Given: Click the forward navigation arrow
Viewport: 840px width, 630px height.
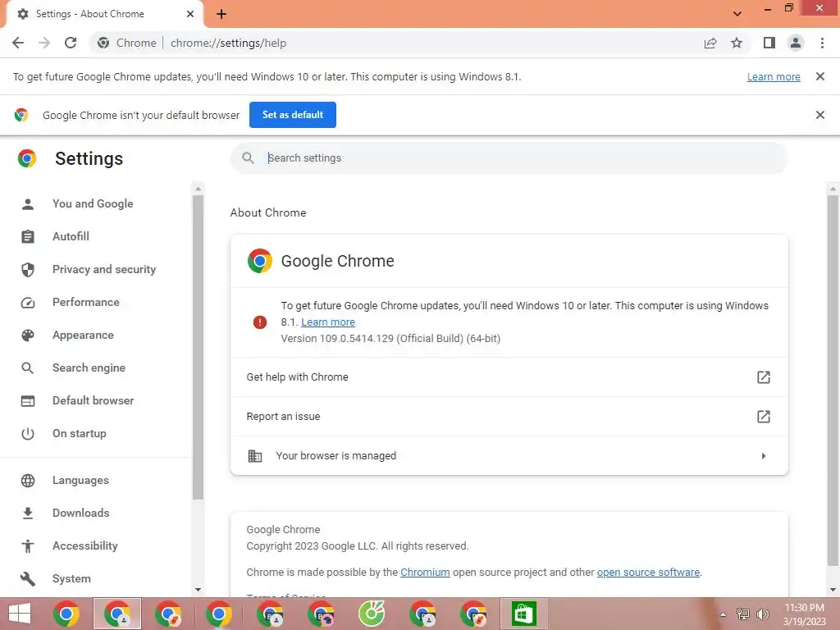Looking at the screenshot, I should [44, 43].
